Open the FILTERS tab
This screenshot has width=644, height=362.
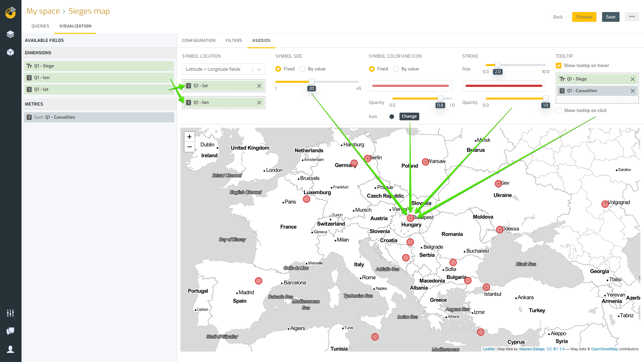tap(234, 40)
